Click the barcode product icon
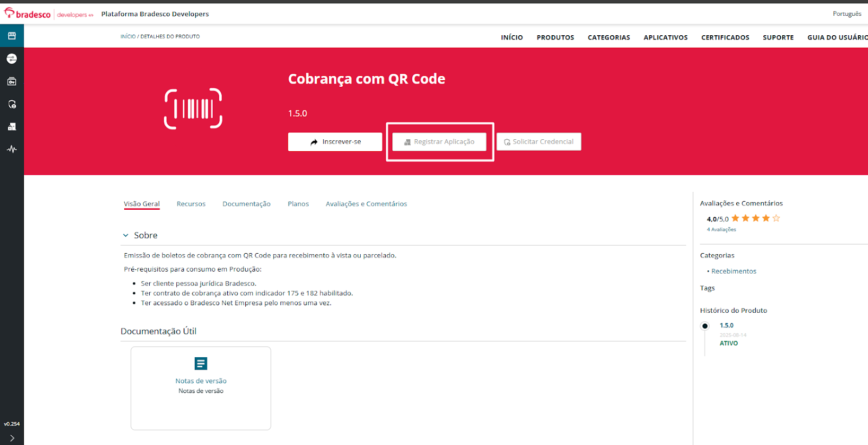 pyautogui.click(x=193, y=108)
